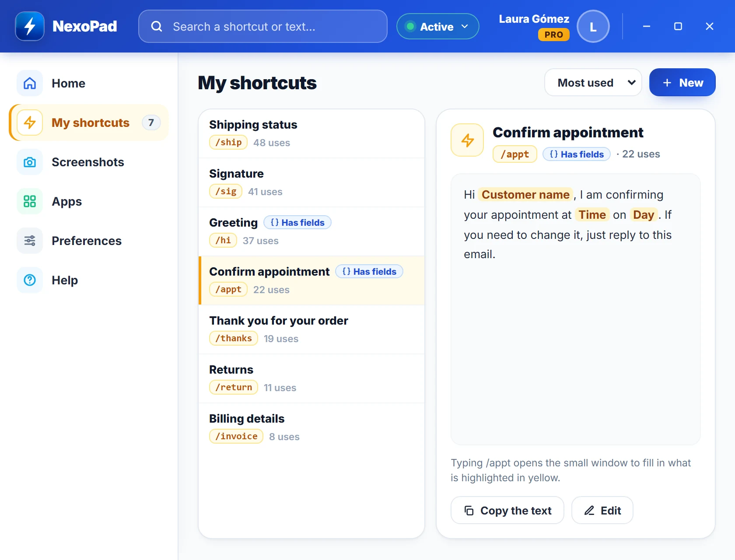This screenshot has width=735, height=560.
Task: Open Screenshots section in sidebar
Action: [x=89, y=162]
